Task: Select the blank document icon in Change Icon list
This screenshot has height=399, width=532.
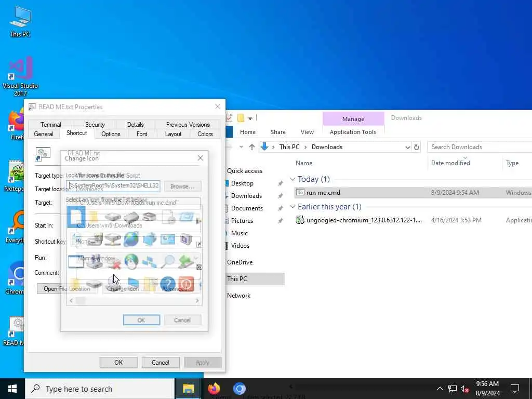Action: (x=76, y=217)
